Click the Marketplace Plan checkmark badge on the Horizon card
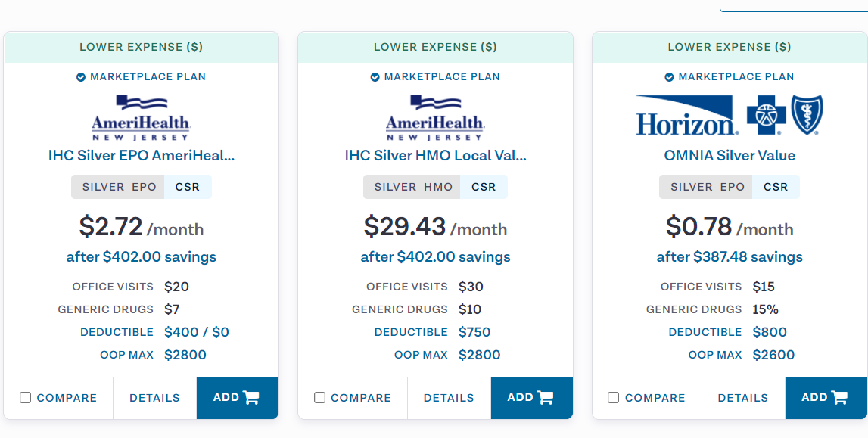 [669, 77]
